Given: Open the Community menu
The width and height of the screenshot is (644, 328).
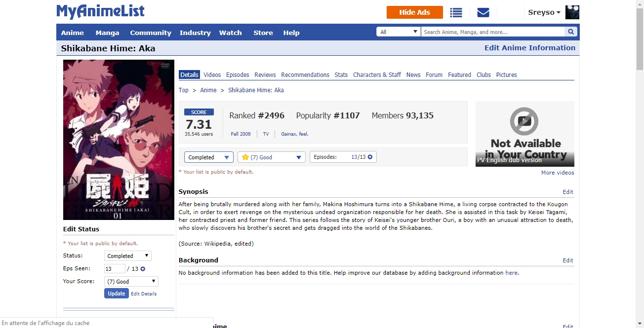Looking at the screenshot, I should pos(151,33).
